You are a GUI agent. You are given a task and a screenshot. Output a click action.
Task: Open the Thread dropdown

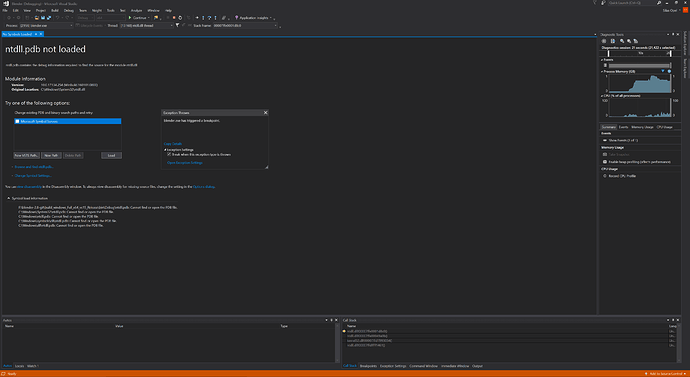[x=172, y=26]
